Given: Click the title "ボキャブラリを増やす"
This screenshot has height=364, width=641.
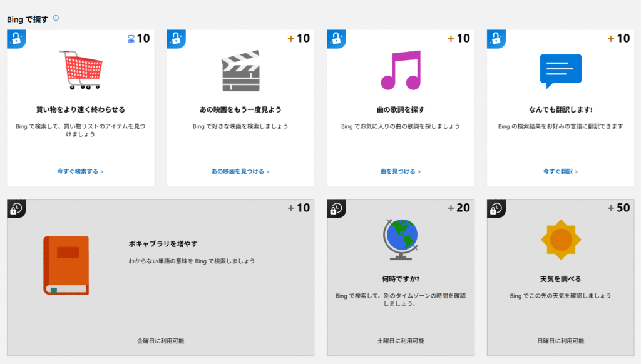Looking at the screenshot, I should tap(163, 244).
